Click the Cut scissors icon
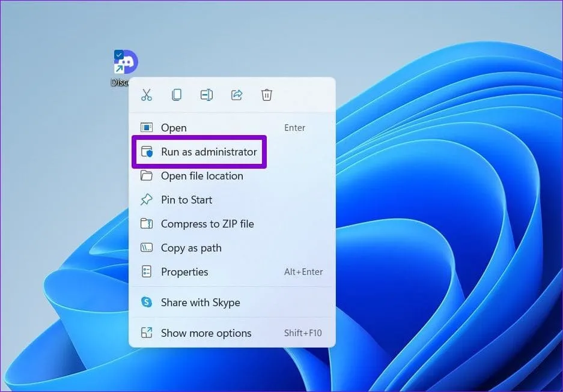The image size is (563, 392). coord(147,95)
